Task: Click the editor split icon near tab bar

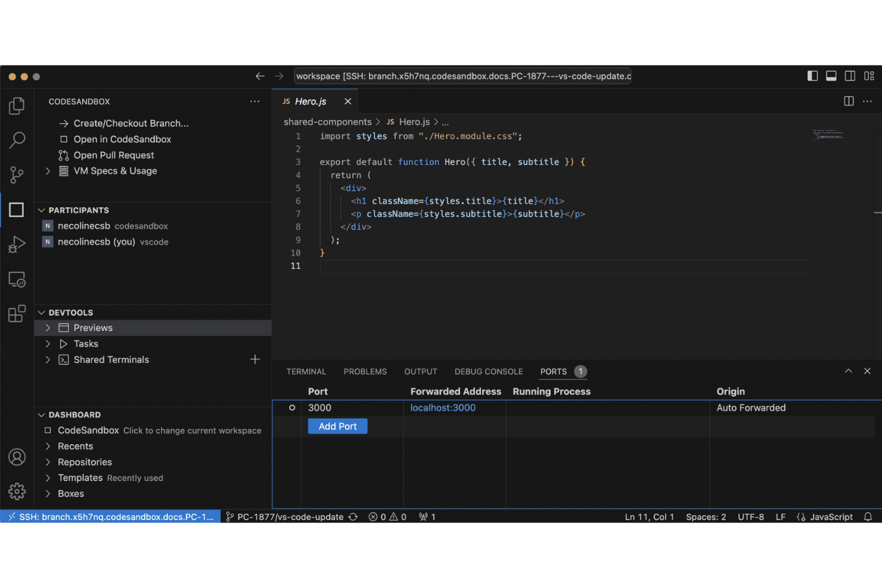Action: [x=849, y=101]
